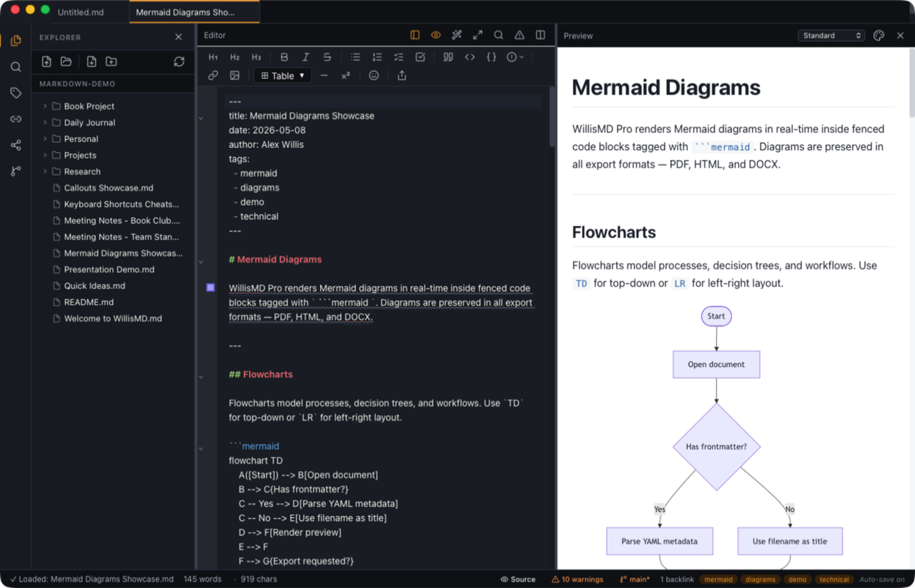The height and width of the screenshot is (588, 915).
Task: Expand the Book Project folder
Action: click(x=45, y=106)
